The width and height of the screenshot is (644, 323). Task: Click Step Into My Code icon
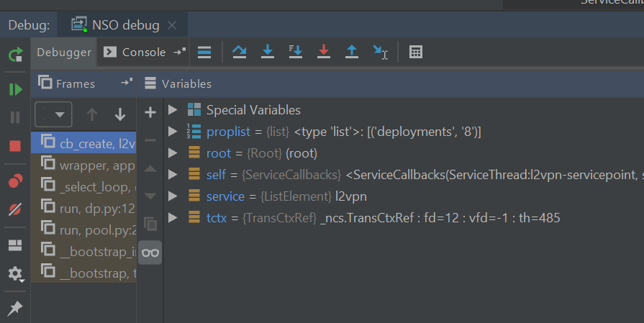295,52
